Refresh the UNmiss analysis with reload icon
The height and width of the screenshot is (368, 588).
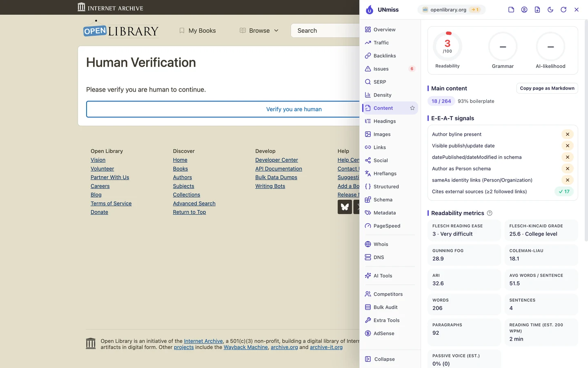pos(563,10)
